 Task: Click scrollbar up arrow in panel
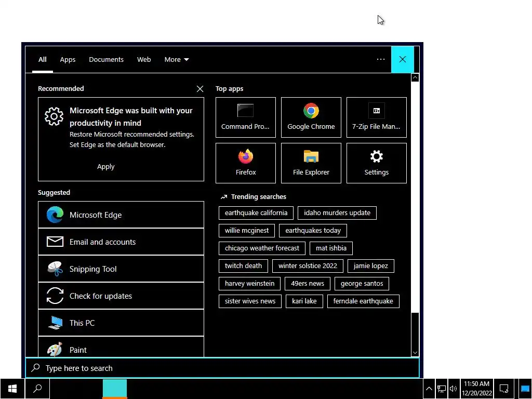pyautogui.click(x=415, y=78)
